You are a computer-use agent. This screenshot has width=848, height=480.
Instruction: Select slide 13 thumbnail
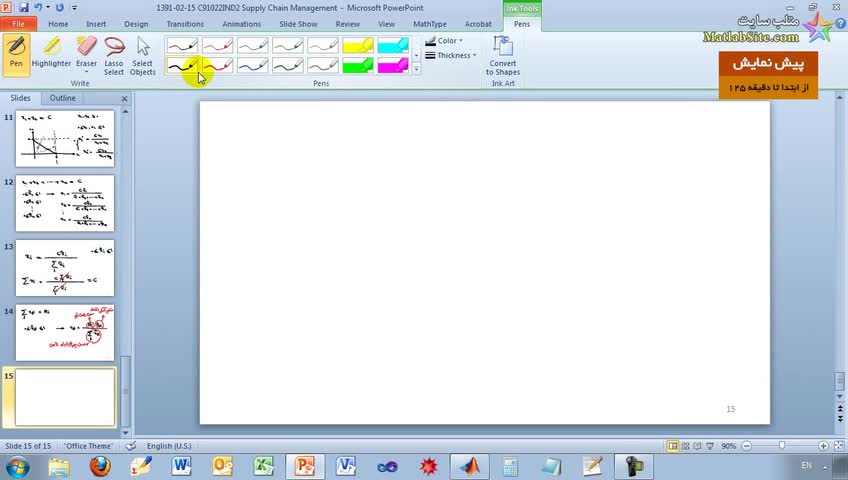[x=65, y=268]
